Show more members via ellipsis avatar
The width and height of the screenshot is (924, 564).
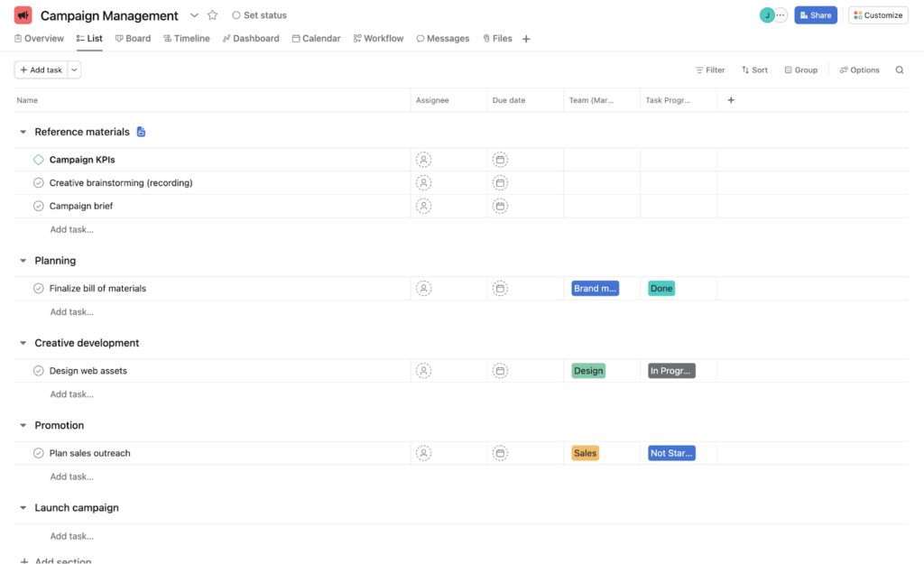[x=781, y=15]
